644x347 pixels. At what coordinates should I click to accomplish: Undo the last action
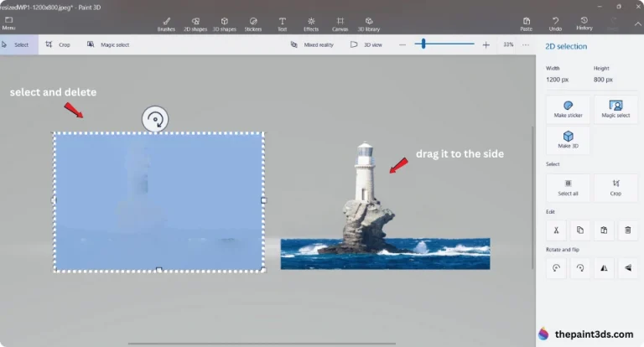[x=555, y=24]
